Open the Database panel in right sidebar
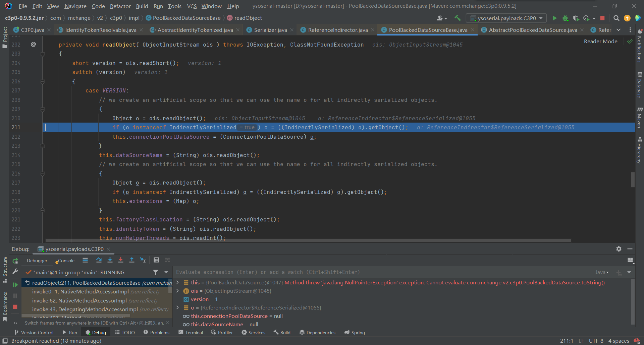 [640, 84]
